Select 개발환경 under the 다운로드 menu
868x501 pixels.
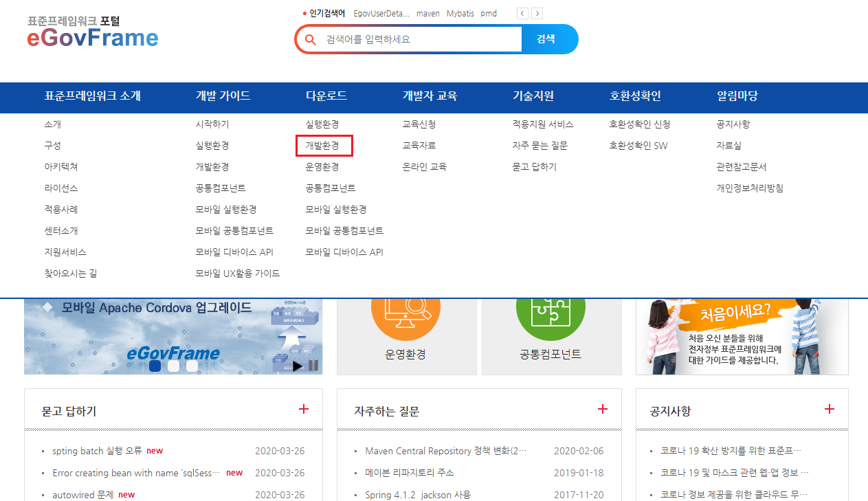322,146
